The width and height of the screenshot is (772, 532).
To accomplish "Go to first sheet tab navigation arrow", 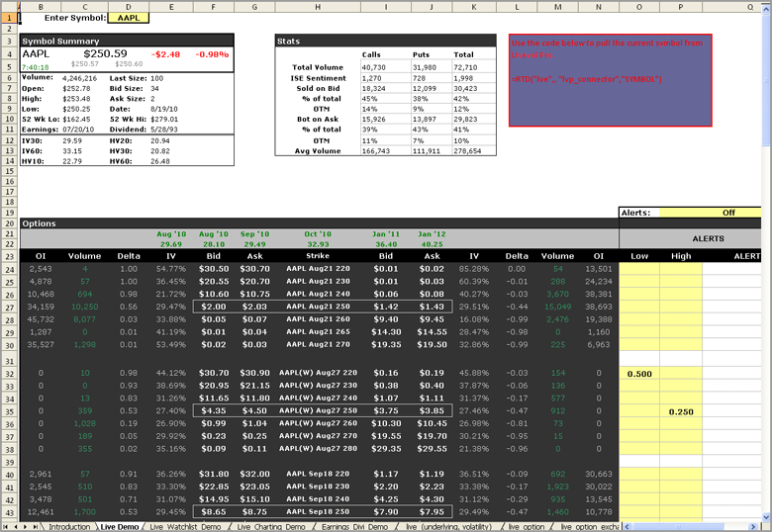I will point(6,527).
